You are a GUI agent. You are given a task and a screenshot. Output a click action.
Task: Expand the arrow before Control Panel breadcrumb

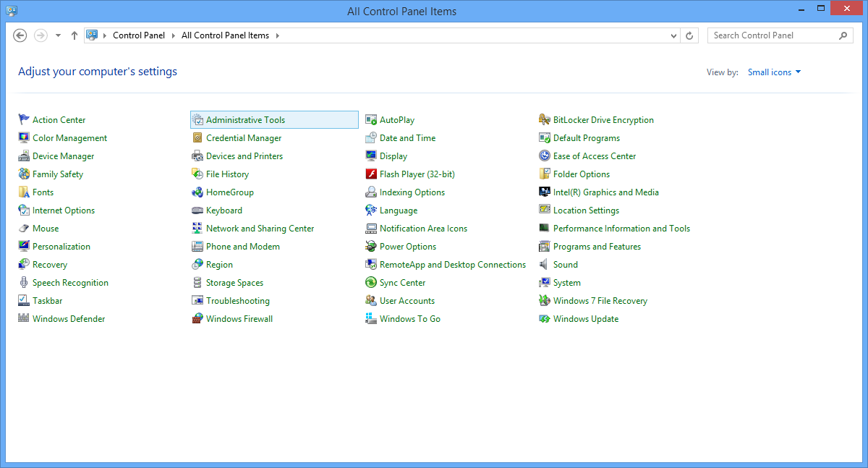point(105,35)
